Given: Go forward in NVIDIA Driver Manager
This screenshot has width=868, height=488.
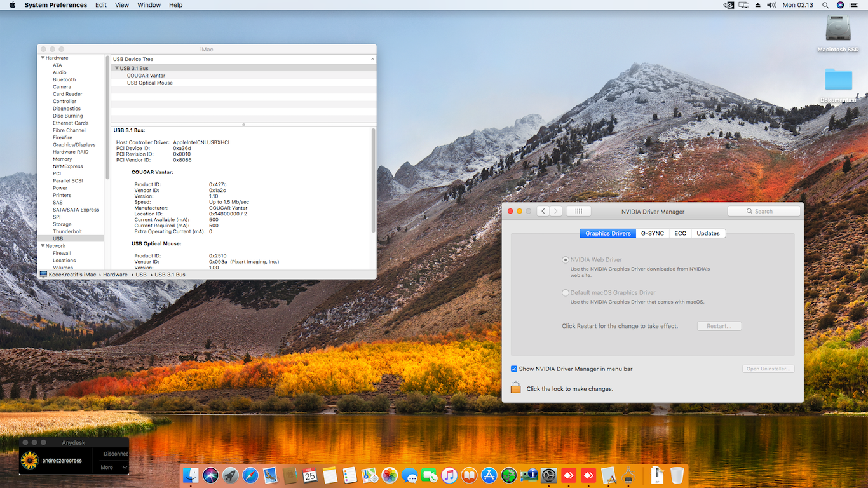Looking at the screenshot, I should pos(556,211).
